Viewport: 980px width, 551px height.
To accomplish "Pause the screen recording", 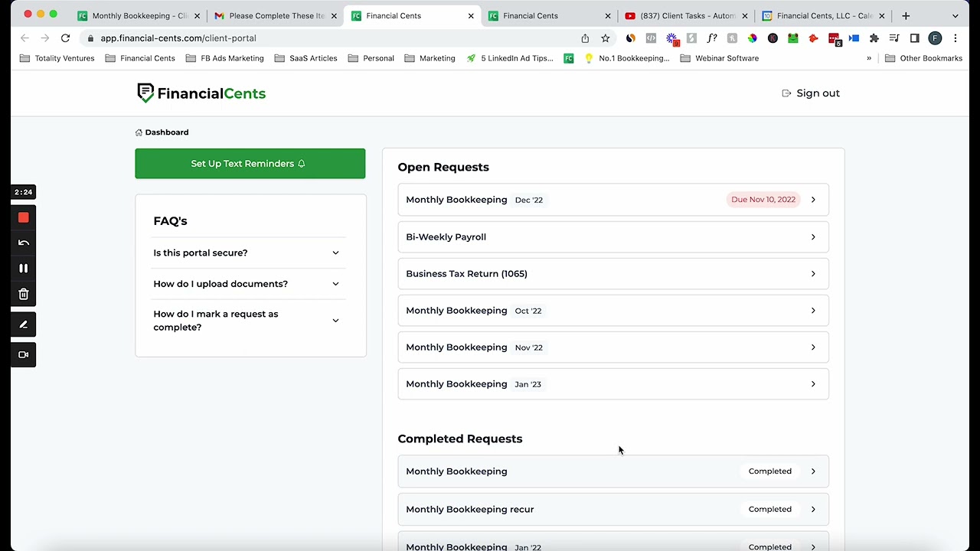I will pos(23,269).
